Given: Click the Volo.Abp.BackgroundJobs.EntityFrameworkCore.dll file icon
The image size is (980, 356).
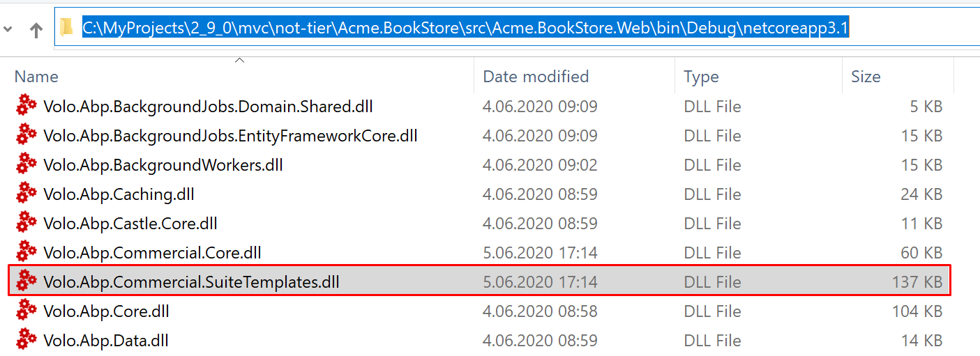Looking at the screenshot, I should tap(27, 135).
